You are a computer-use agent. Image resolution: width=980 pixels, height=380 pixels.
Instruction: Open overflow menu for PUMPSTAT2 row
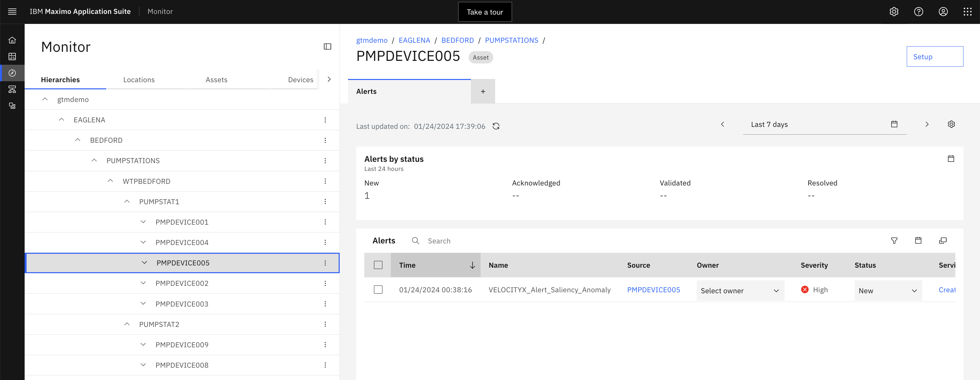[x=325, y=325]
